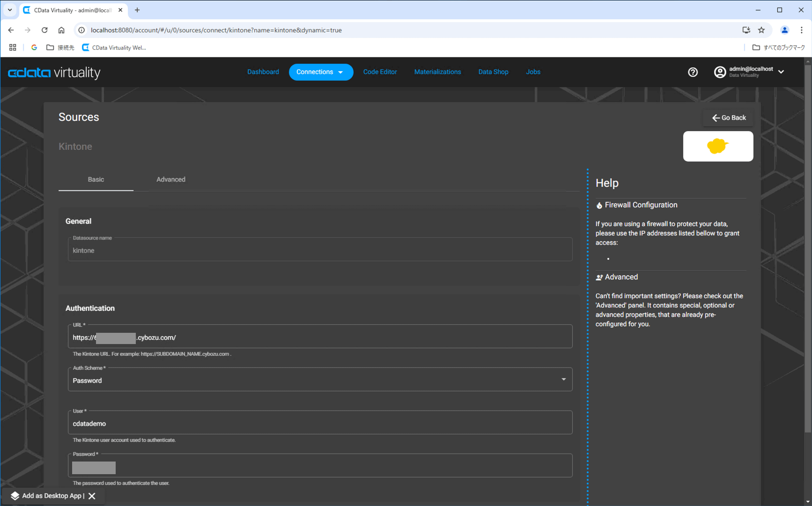Image resolution: width=812 pixels, height=506 pixels.
Task: Click the Password input field
Action: coord(320,466)
